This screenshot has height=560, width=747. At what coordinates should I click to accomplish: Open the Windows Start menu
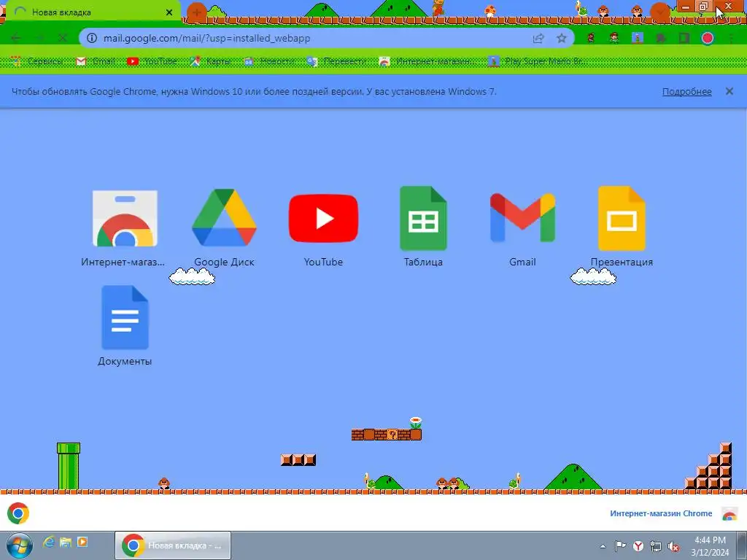pos(19,545)
